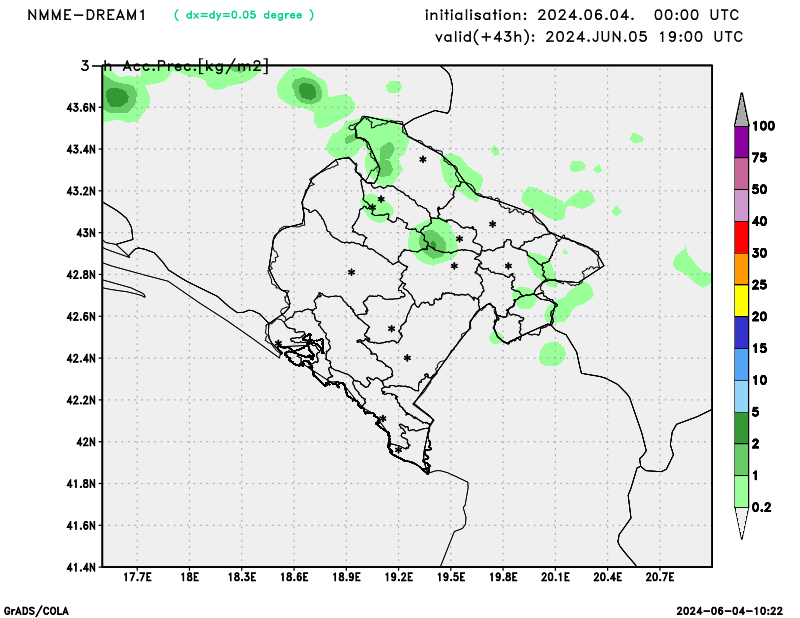The width and height of the screenshot is (800, 618).
Task: Click the 10 value on the colorbar
Action: [x=760, y=380]
